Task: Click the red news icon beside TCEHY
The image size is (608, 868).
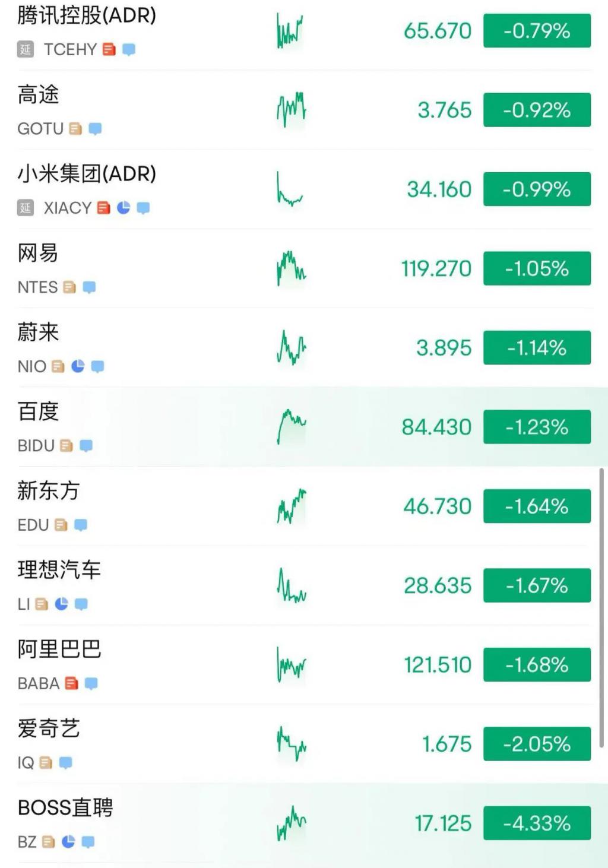Action: pyautogui.click(x=109, y=49)
